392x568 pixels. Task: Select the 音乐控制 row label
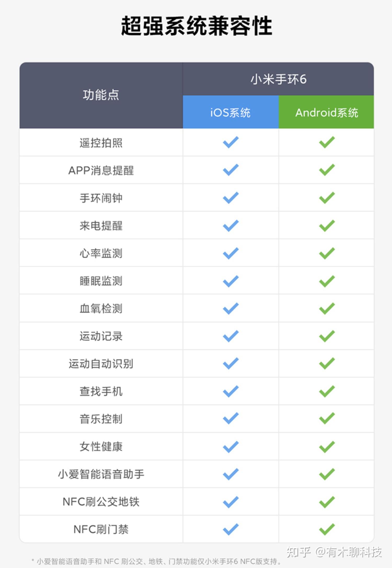[101, 419]
